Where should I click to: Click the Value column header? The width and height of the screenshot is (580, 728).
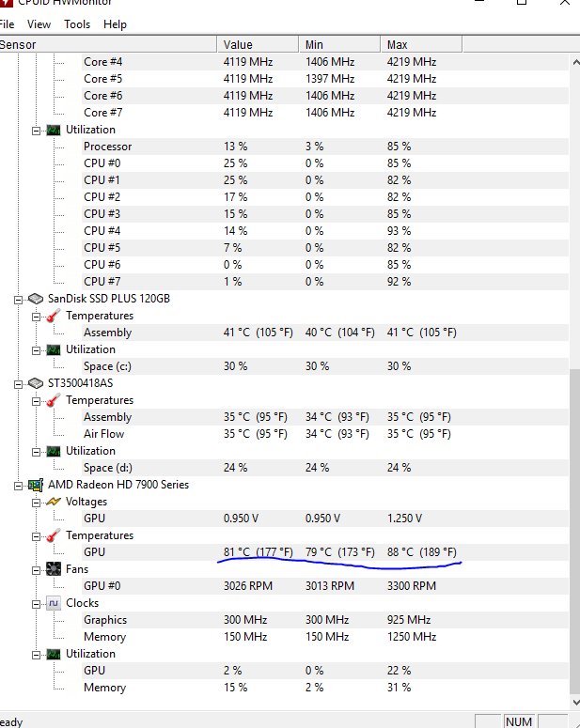[258, 44]
